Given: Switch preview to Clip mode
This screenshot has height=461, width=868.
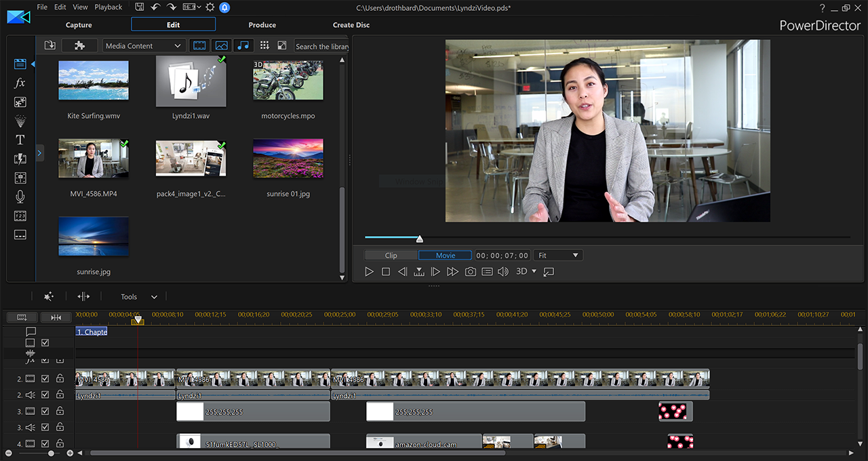Looking at the screenshot, I should click(x=391, y=256).
